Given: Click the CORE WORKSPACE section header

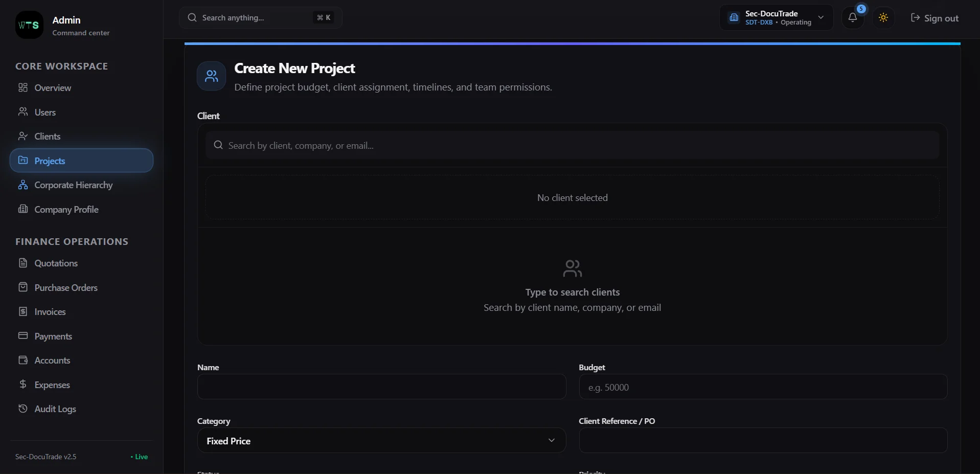Looking at the screenshot, I should click(61, 66).
